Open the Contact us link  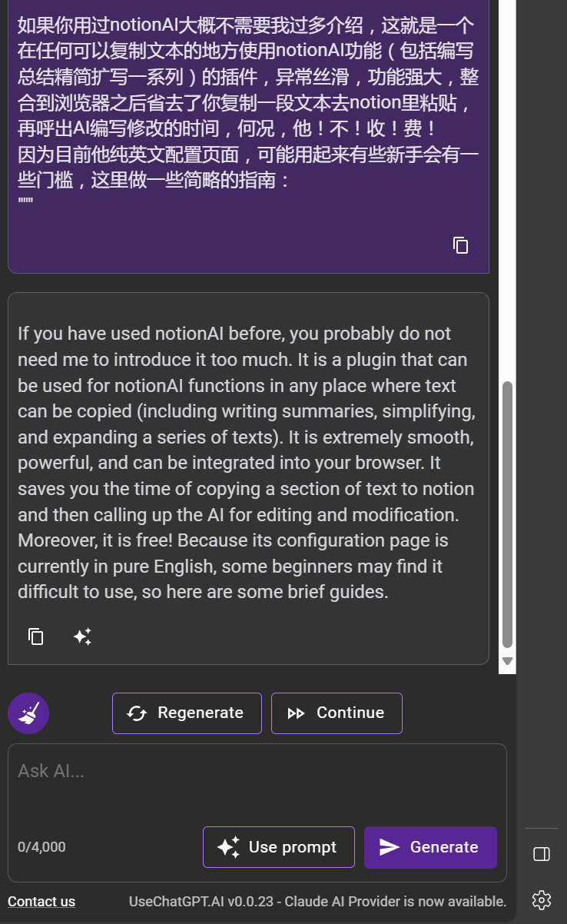click(41, 902)
